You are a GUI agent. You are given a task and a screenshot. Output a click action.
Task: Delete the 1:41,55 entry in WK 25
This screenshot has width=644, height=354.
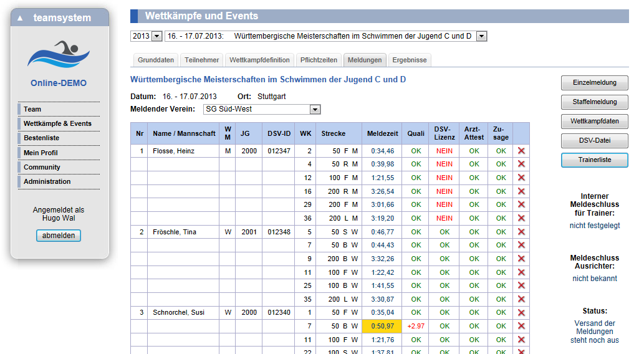521,285
